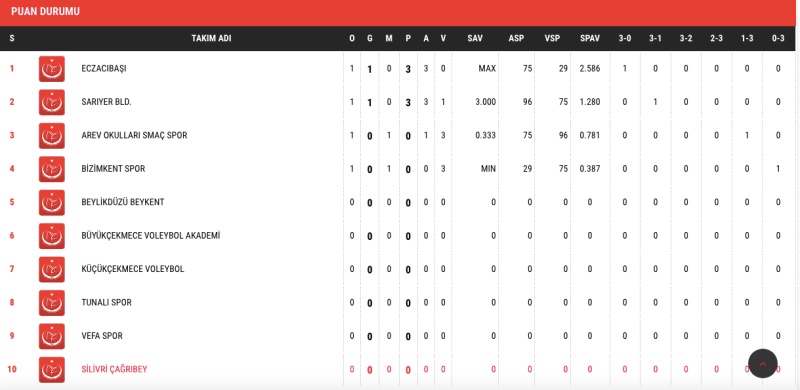Click the Büyükçekmece Voleybol Akademi logo
This screenshot has width=800, height=390.
click(x=52, y=236)
